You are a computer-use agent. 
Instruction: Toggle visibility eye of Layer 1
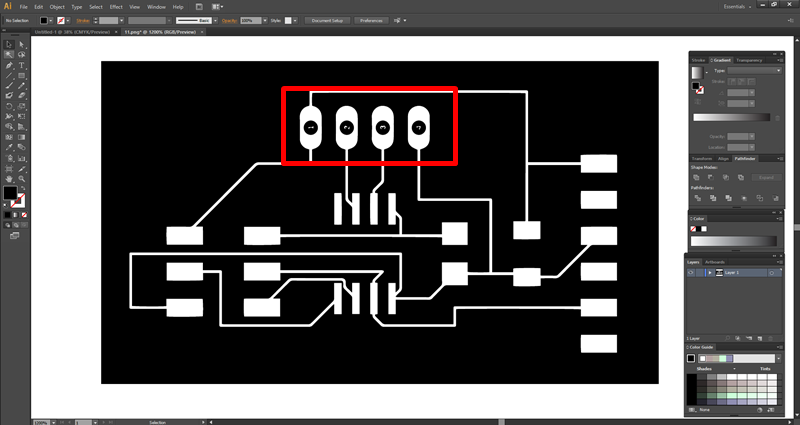tap(690, 273)
